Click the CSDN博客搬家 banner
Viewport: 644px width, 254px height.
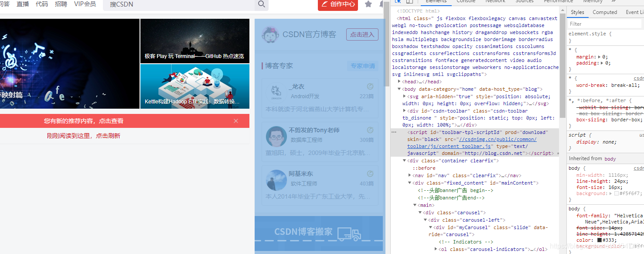(319, 234)
